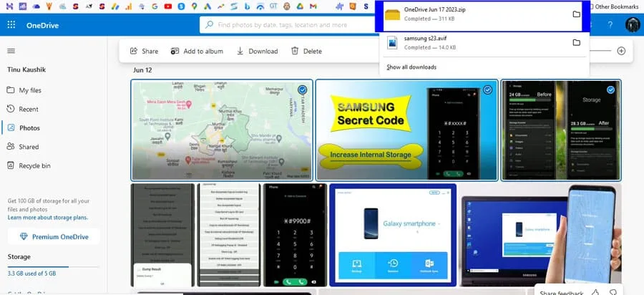
Task: Open the GT bookmark icon
Action: tap(273, 6)
